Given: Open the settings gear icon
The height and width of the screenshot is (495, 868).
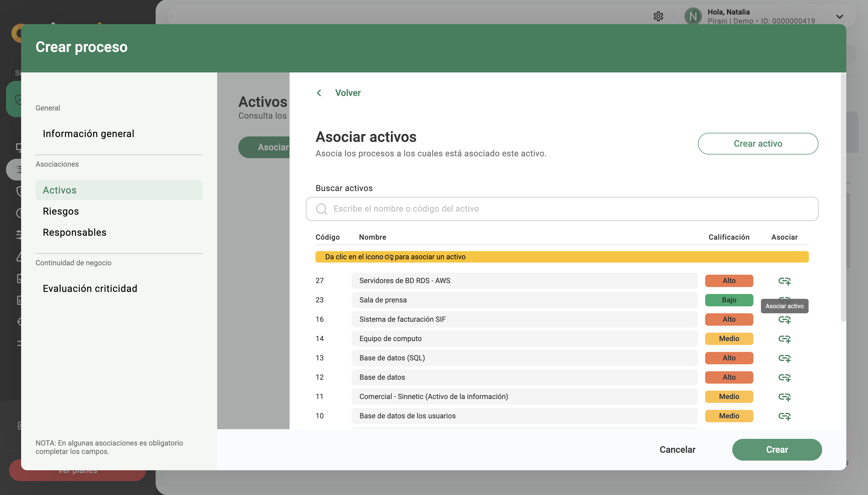Looking at the screenshot, I should (658, 16).
